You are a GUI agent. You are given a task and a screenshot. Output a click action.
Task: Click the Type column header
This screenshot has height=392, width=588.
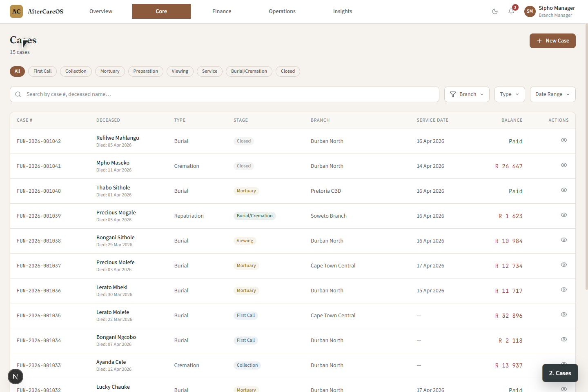click(x=180, y=120)
